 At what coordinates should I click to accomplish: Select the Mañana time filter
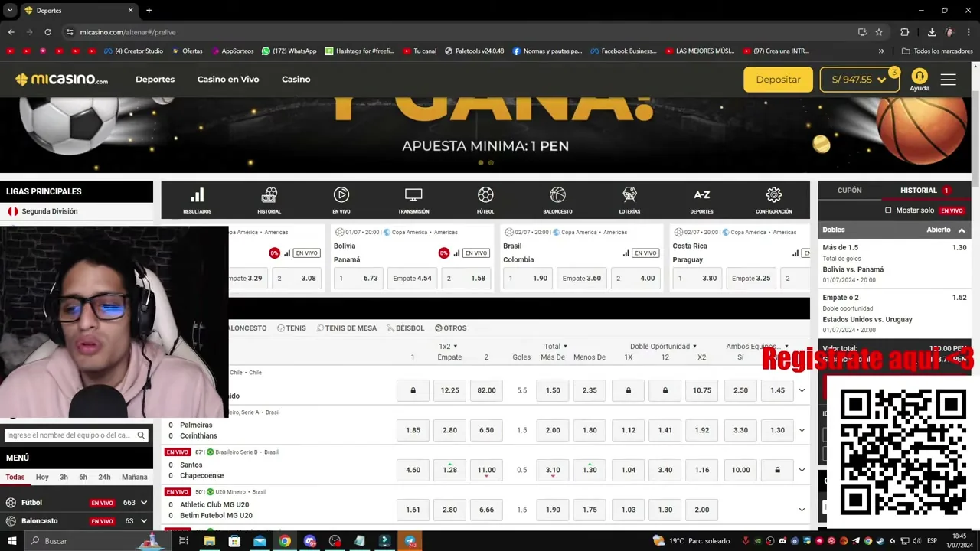tap(134, 478)
